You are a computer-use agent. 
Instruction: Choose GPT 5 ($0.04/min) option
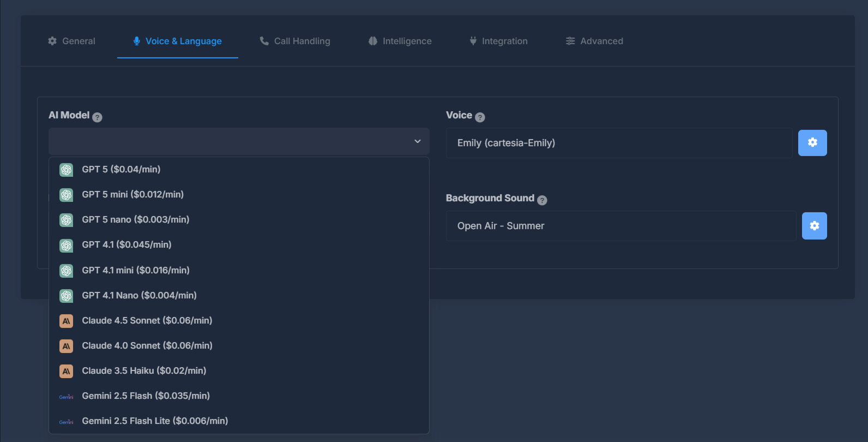click(x=239, y=170)
